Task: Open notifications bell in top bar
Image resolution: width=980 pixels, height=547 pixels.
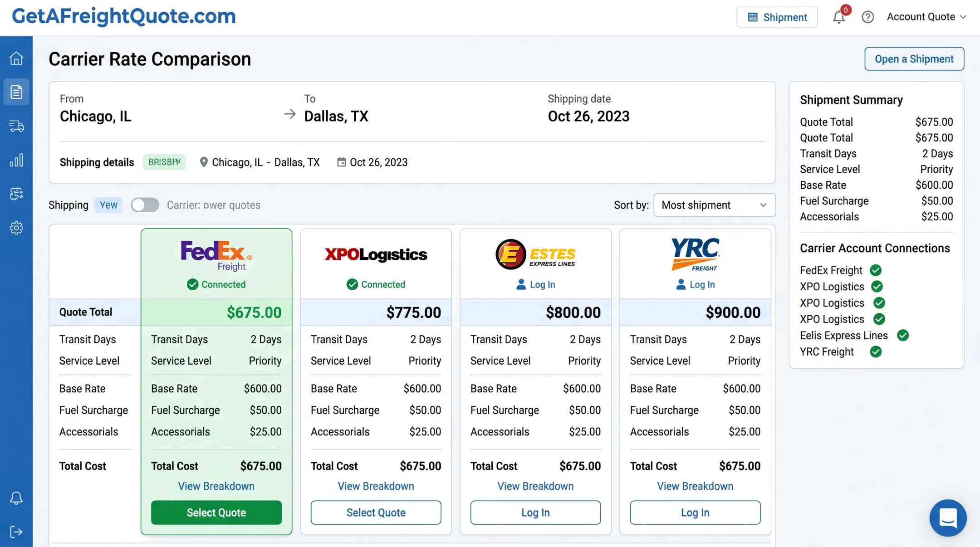Action: coord(839,17)
